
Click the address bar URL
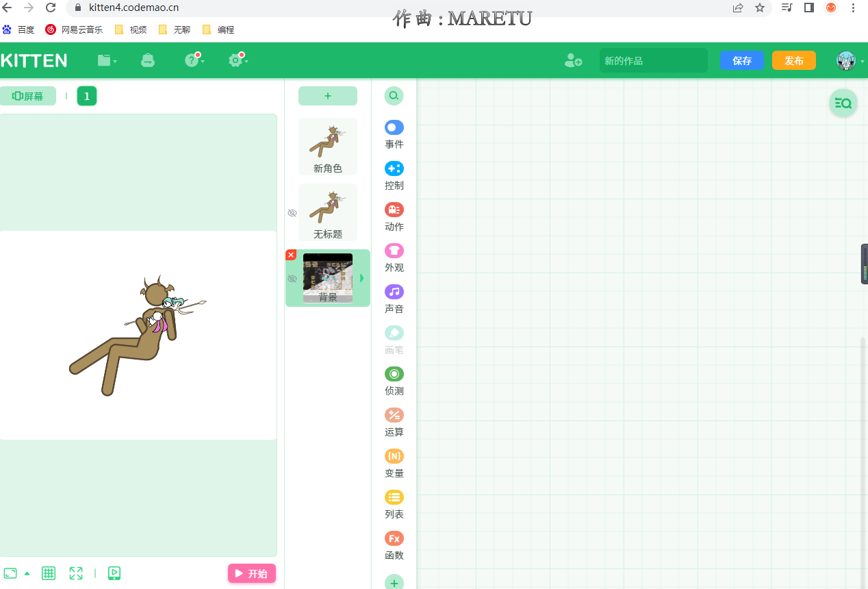pyautogui.click(x=134, y=8)
